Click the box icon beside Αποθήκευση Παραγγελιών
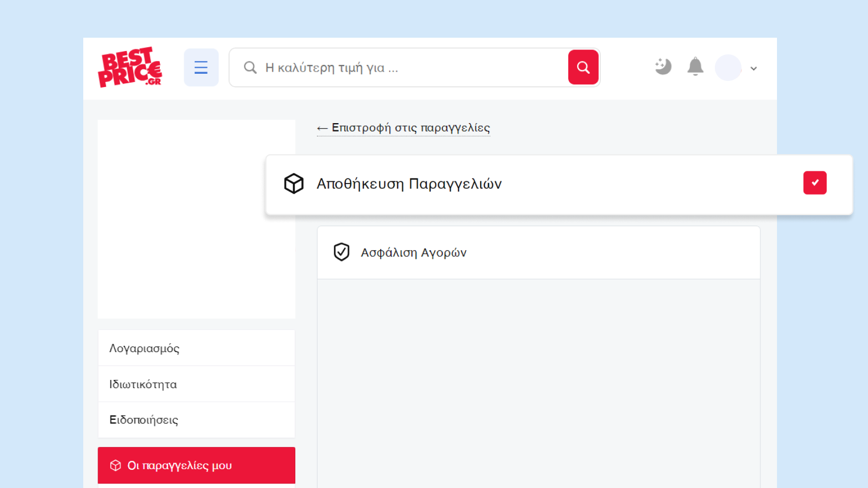 (x=294, y=184)
